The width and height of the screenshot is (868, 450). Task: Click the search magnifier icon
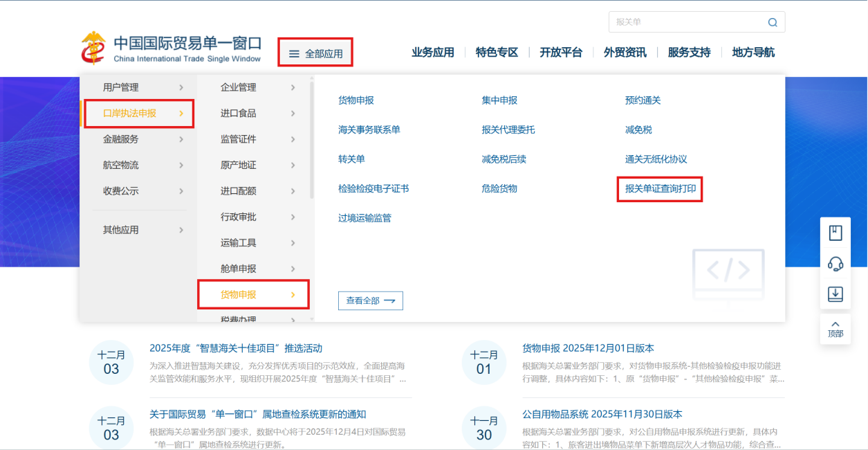[x=772, y=22]
